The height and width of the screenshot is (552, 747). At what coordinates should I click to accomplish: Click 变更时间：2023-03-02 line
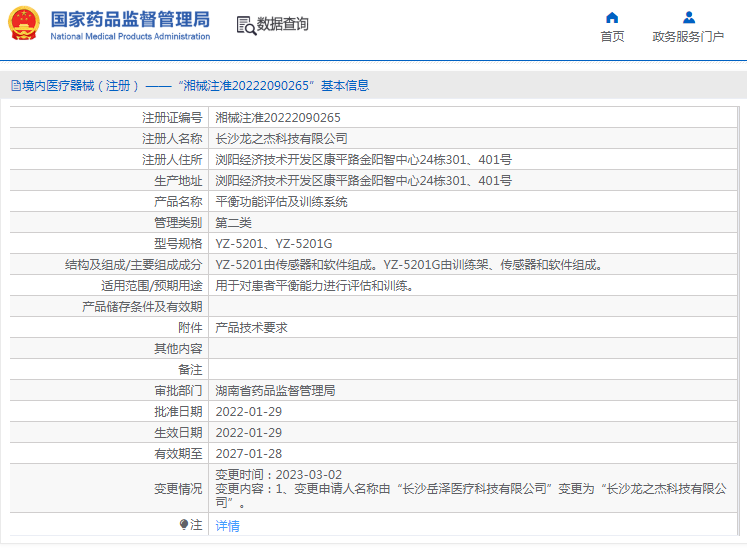click(279, 474)
